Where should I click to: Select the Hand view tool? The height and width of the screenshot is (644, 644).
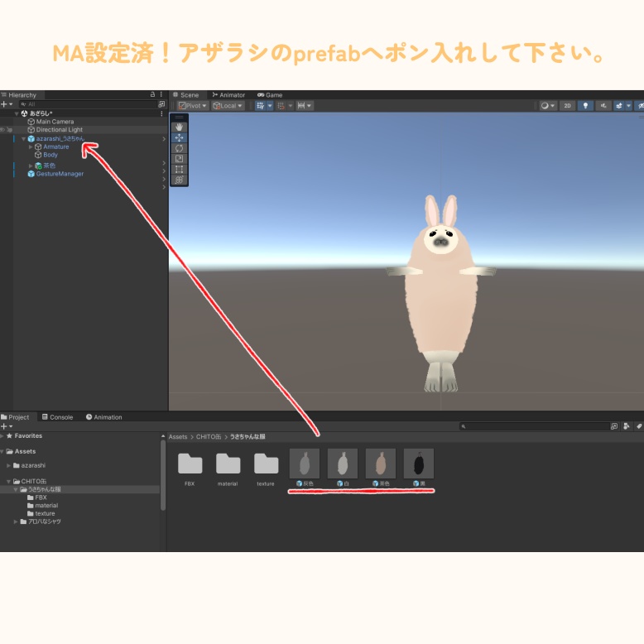[179, 127]
